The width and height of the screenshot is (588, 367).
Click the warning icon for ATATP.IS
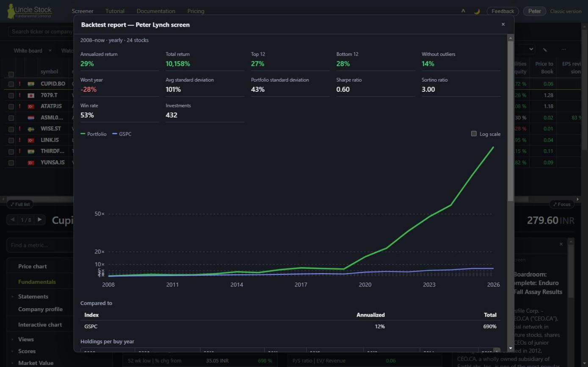click(x=19, y=106)
